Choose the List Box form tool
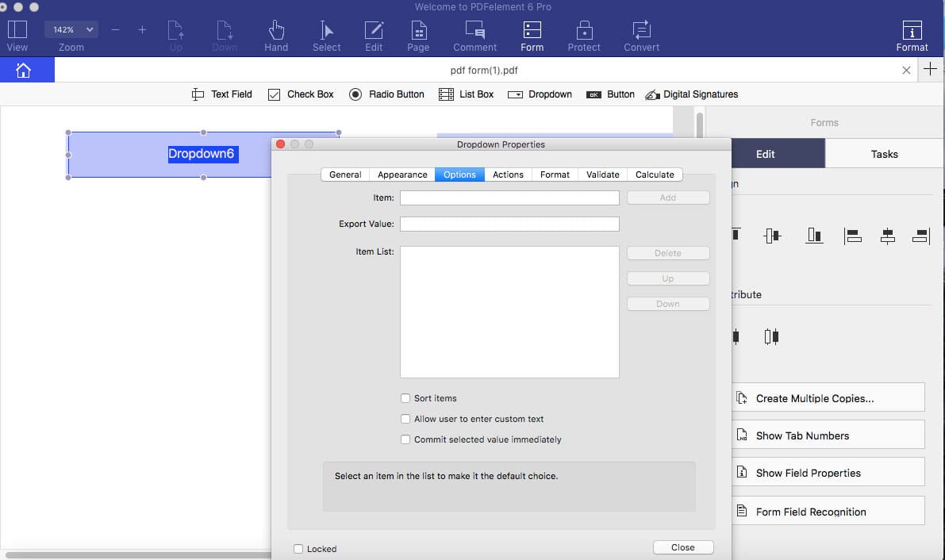Image resolution: width=945 pixels, height=560 pixels. pos(466,94)
